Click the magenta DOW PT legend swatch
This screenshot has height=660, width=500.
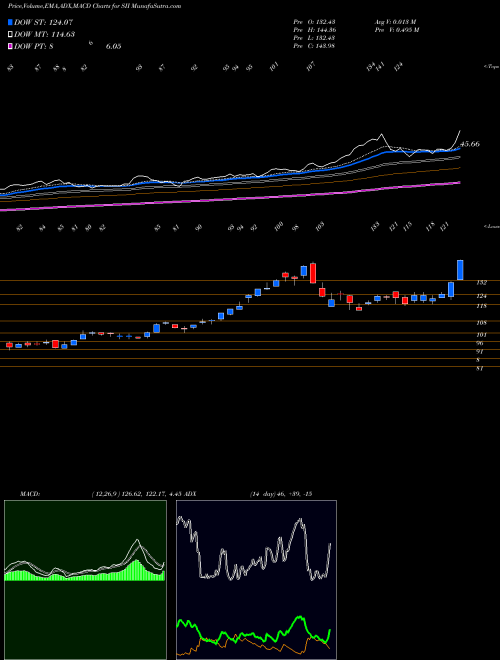click(10, 46)
